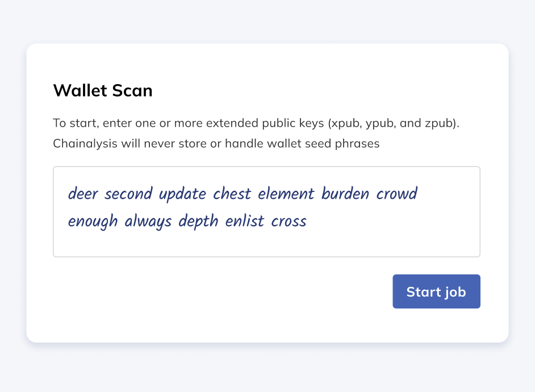Click the word "deer" in the text box

click(x=83, y=194)
